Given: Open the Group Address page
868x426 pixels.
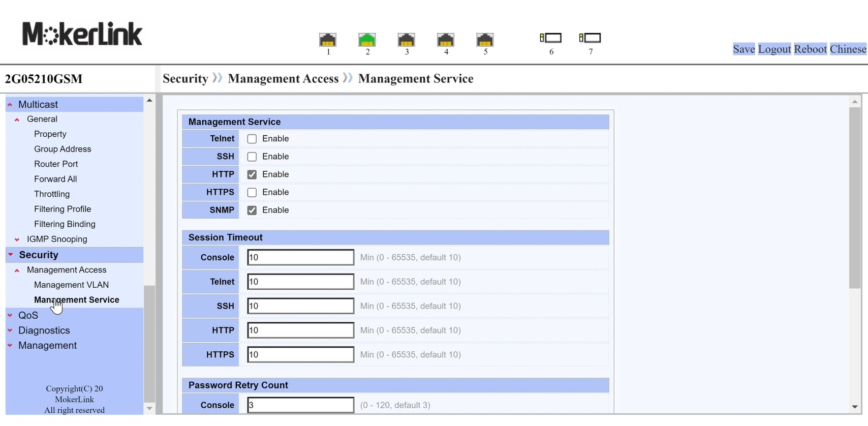Looking at the screenshot, I should pyautogui.click(x=63, y=149).
